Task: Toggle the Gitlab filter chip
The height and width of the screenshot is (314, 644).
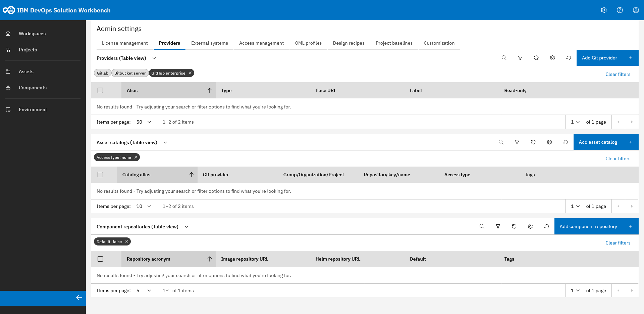Action: pos(103,73)
